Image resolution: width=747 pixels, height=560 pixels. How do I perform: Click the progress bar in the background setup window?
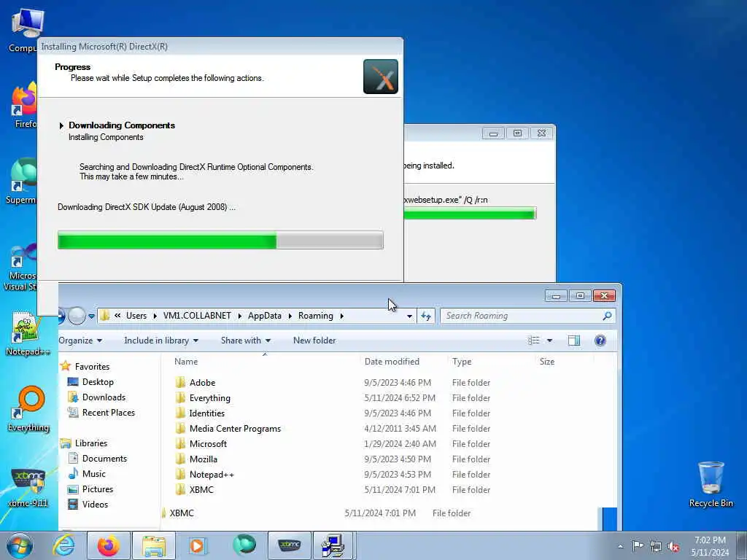pyautogui.click(x=471, y=213)
